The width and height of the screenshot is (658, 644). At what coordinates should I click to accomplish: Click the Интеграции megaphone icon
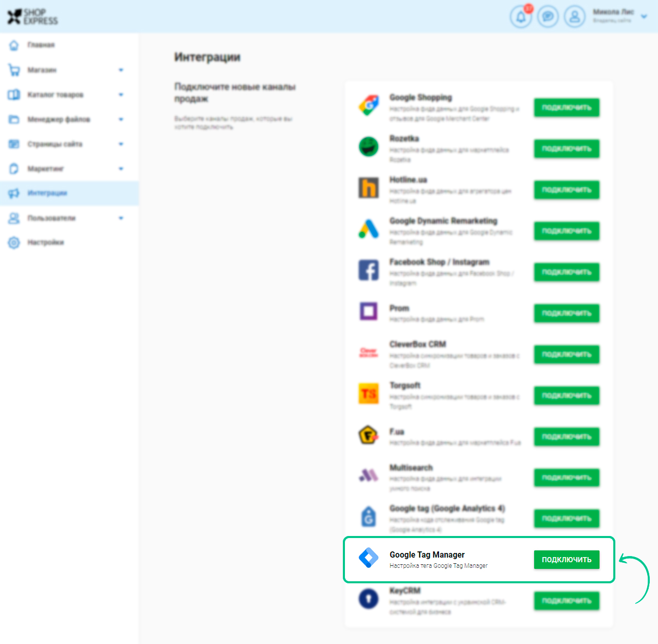[14, 193]
